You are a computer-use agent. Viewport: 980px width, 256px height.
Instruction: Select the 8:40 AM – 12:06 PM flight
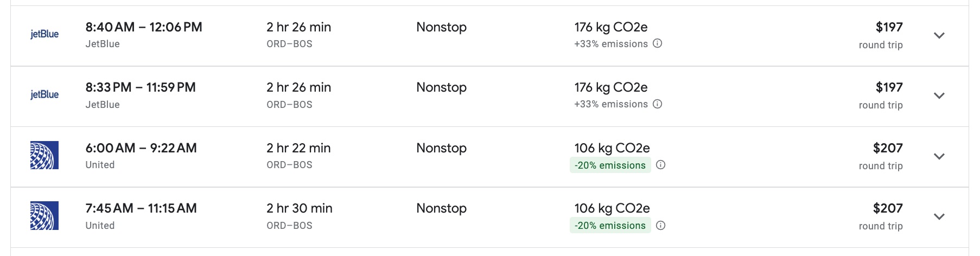pyautogui.click(x=144, y=27)
